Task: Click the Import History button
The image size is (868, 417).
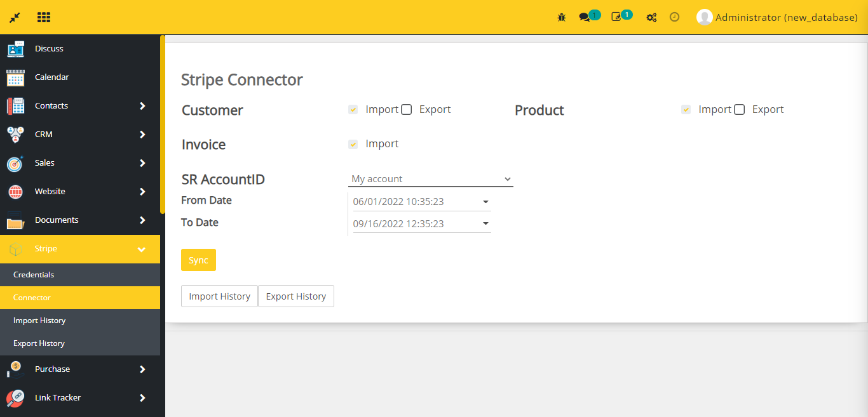Action: pos(219,296)
